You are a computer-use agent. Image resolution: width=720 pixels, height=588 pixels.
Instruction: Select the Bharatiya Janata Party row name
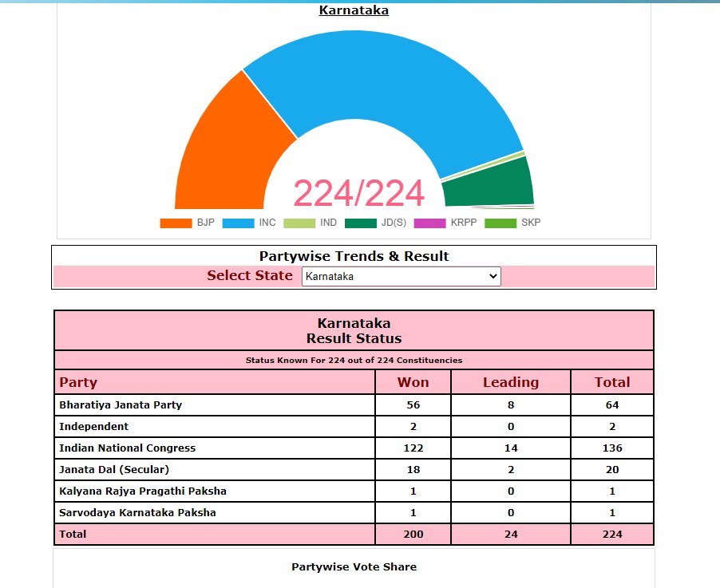point(121,404)
